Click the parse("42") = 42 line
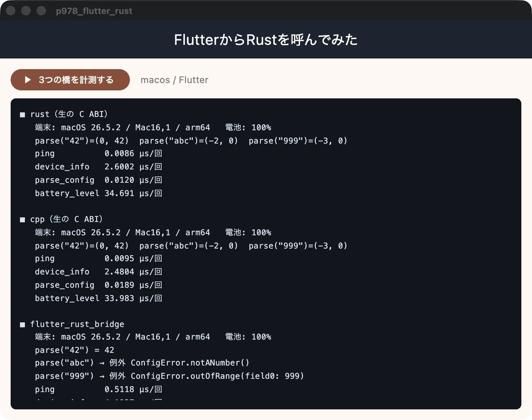 [74, 350]
